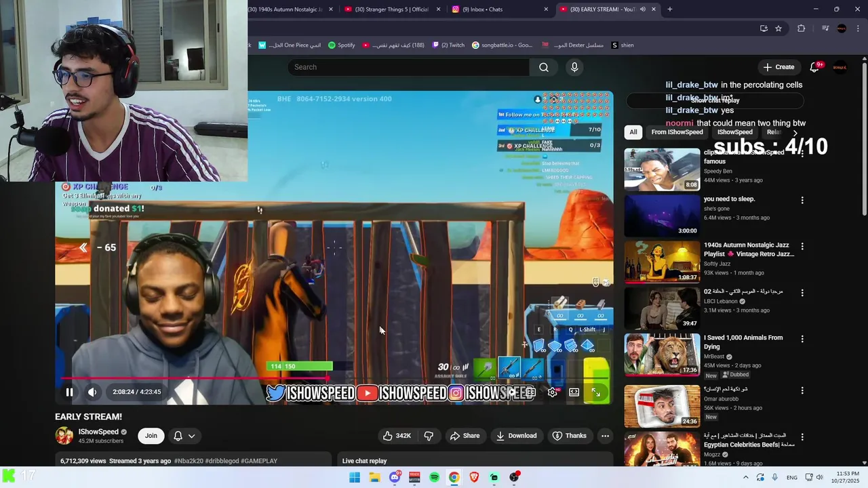Image resolution: width=868 pixels, height=488 pixels.
Task: Open Spotify bookmark in bookmarks bar
Action: pyautogui.click(x=341, y=45)
